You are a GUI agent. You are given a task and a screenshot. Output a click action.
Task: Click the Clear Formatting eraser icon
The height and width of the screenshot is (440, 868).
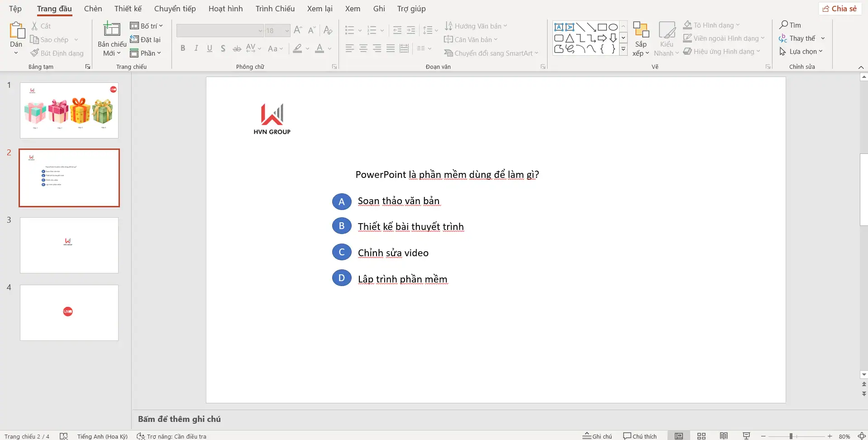click(328, 30)
